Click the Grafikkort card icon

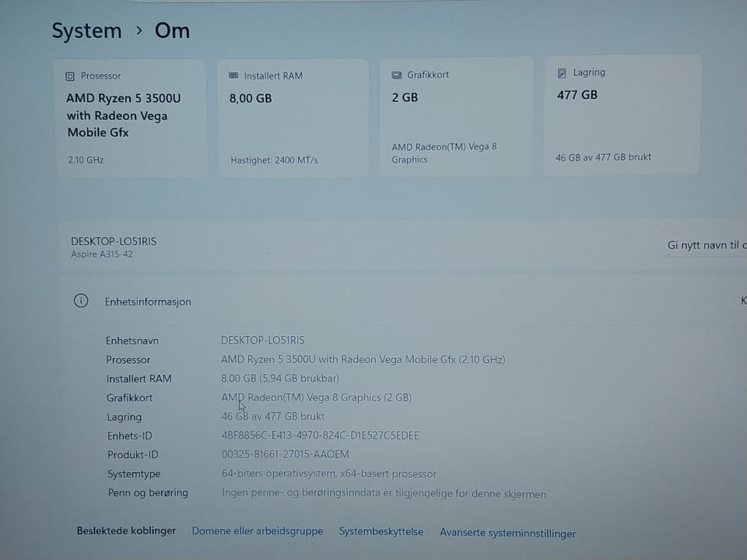[396, 75]
